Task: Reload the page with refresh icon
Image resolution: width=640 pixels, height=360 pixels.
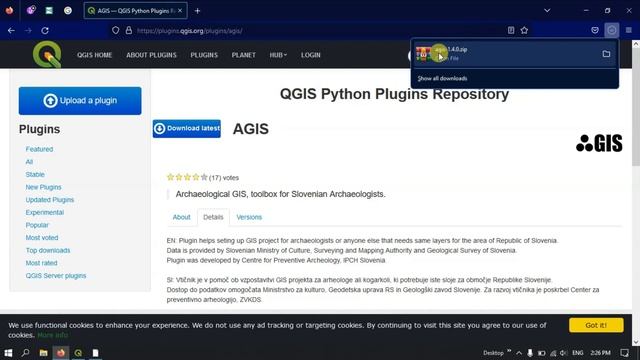Action: [x=45, y=31]
